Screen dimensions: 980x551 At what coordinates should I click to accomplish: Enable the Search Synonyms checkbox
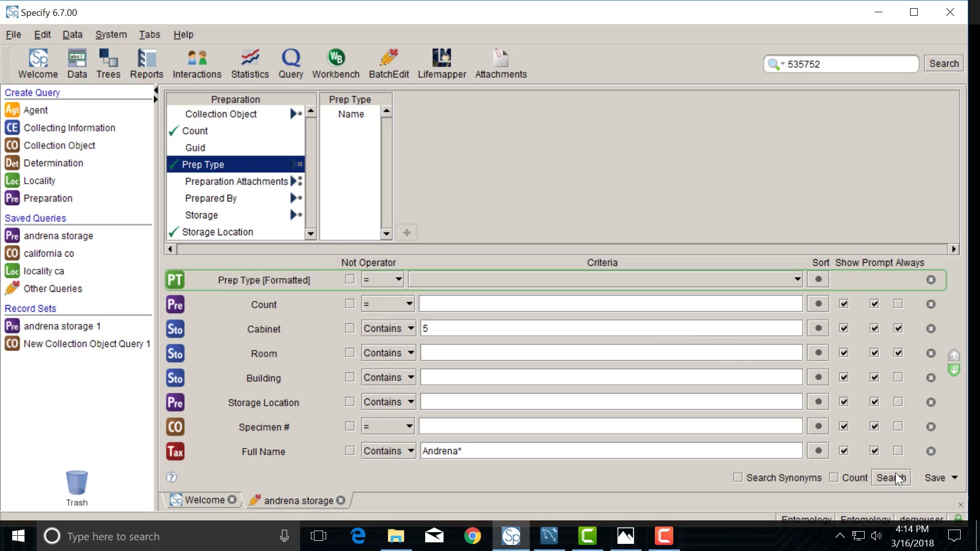(738, 478)
